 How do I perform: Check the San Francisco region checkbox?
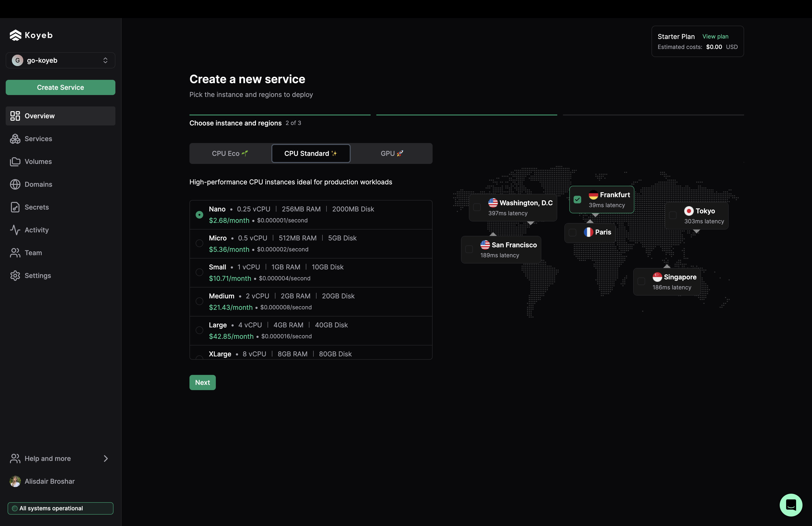469,249
